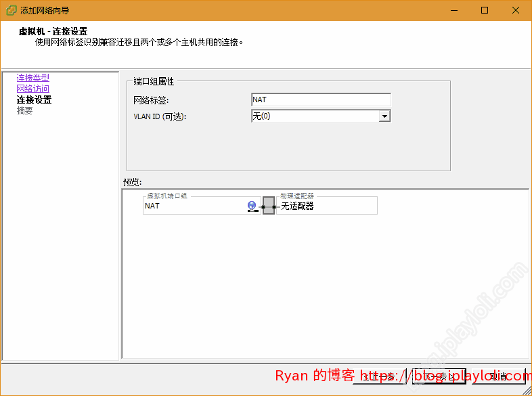Open the 网络访问 step link
The width and height of the screenshot is (532, 396).
click(33, 89)
